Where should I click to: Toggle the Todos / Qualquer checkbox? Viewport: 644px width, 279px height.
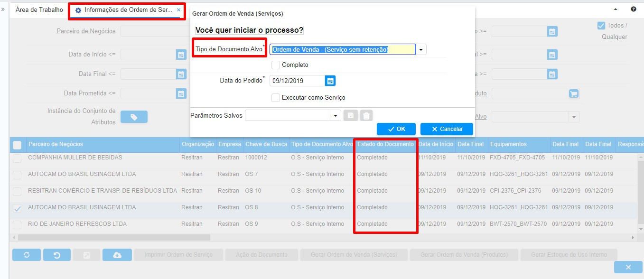pos(601,26)
